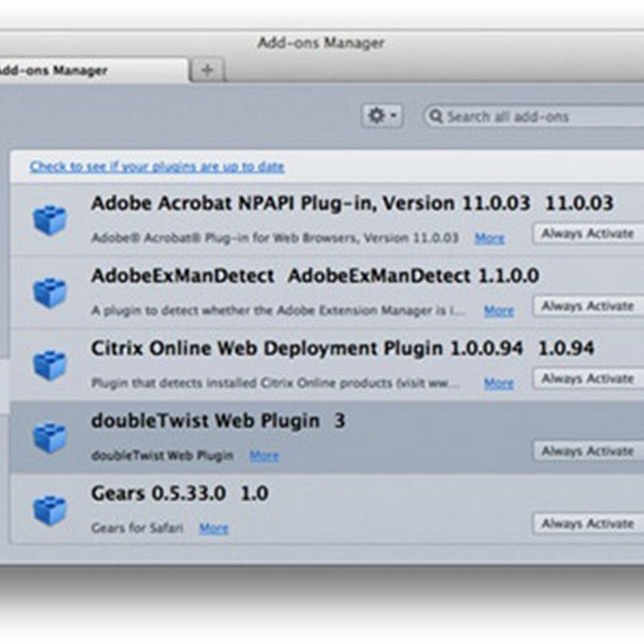
Task: Click Adobe Acrobat Plug-in for Web Browsers description
Action: click(275, 237)
